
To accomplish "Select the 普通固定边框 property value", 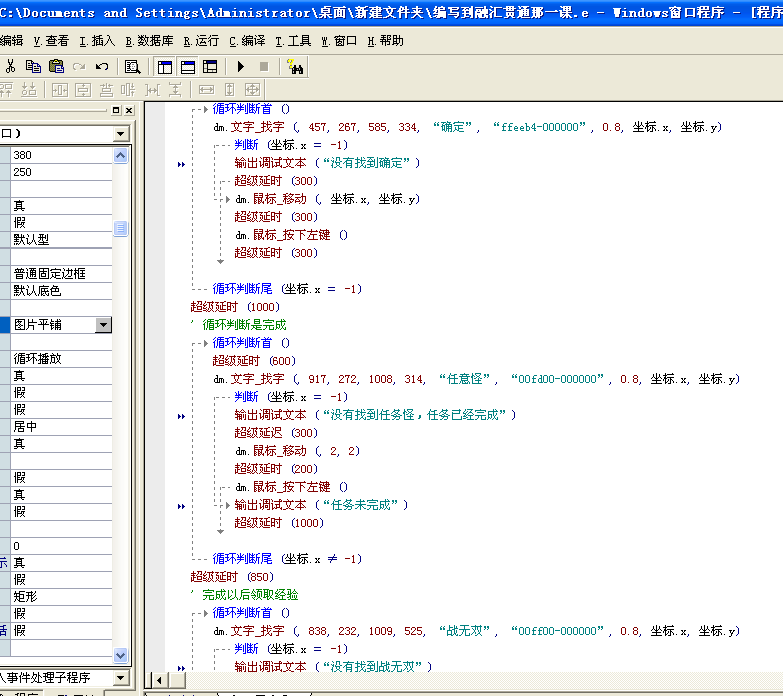I will (x=61, y=274).
